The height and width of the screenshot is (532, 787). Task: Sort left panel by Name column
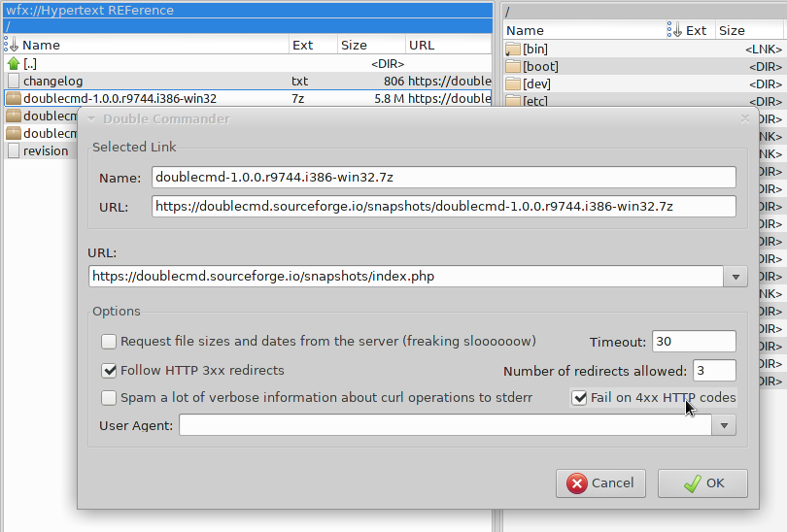click(146, 45)
